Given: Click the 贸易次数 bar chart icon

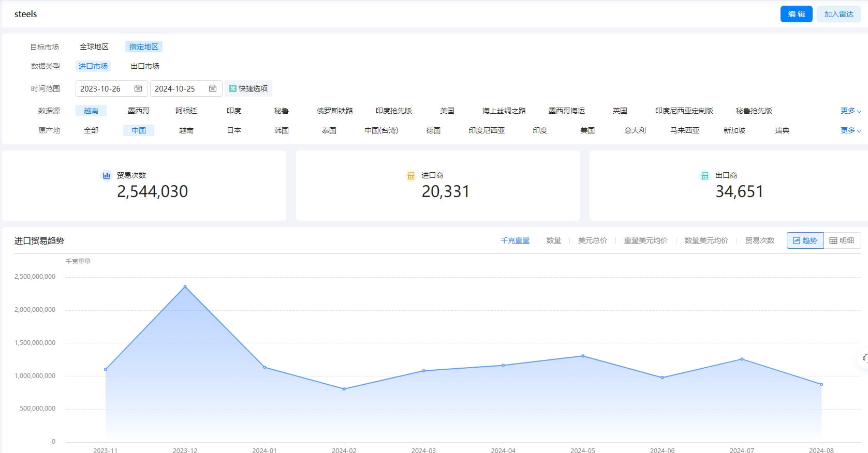Looking at the screenshot, I should [x=106, y=175].
